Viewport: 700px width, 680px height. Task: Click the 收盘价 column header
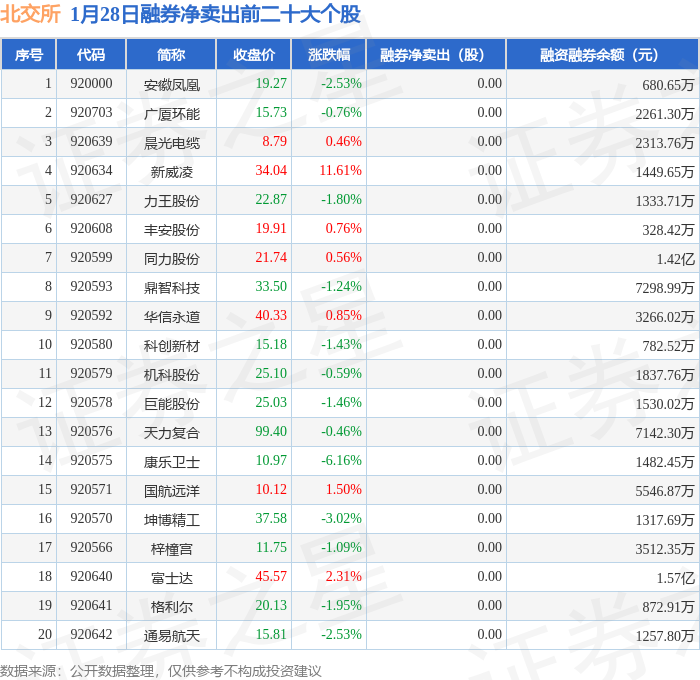click(254, 54)
